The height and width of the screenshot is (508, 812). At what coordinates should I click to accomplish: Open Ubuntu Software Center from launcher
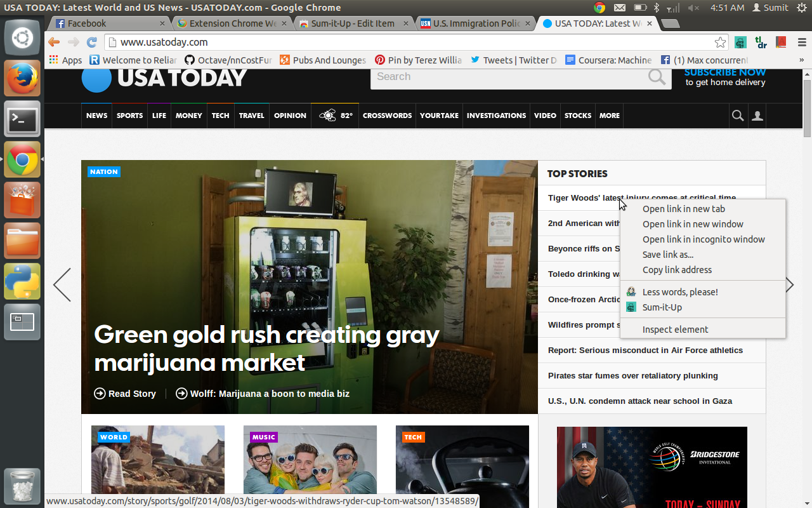pyautogui.click(x=22, y=200)
